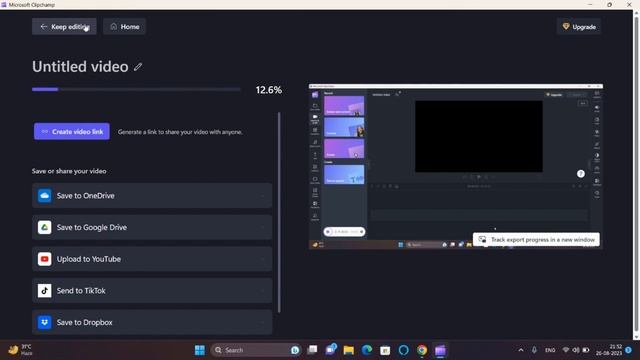Open the Windows Start menu
The height and width of the screenshot is (360, 640).
200,350
